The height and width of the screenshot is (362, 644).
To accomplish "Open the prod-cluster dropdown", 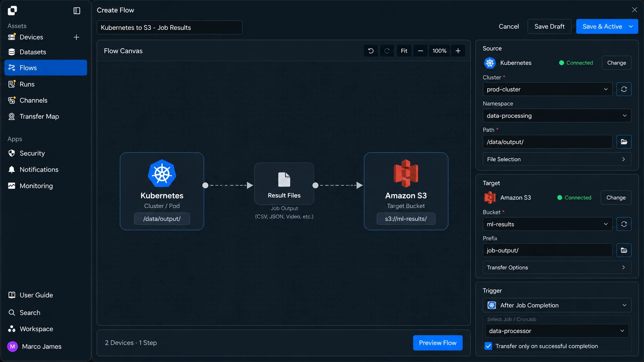I will point(547,89).
